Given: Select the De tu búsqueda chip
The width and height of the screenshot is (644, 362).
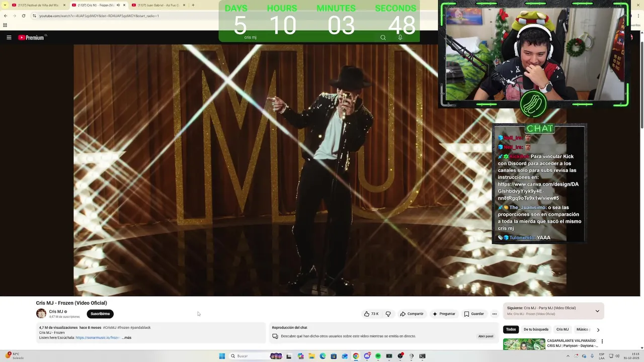Looking at the screenshot, I should [x=536, y=329].
